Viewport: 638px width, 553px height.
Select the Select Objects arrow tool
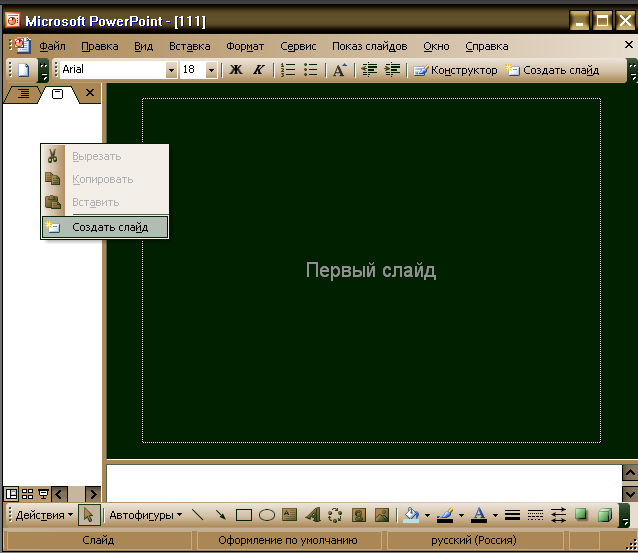click(x=89, y=515)
